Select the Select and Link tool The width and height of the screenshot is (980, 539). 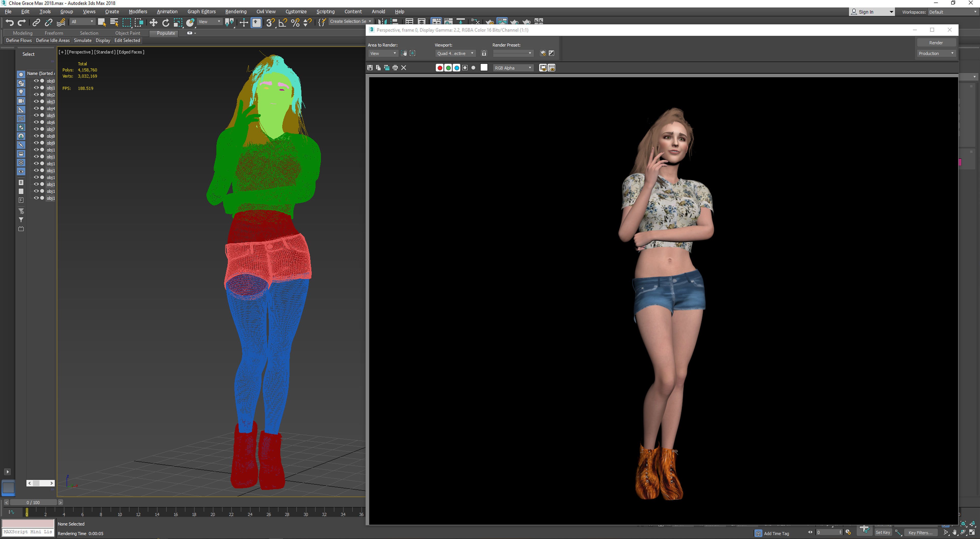36,22
